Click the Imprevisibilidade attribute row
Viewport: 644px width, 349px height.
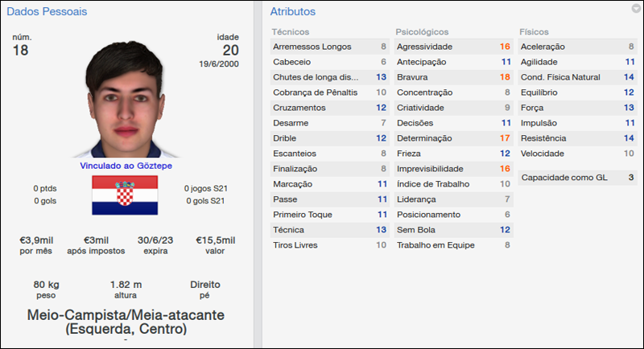(454, 169)
